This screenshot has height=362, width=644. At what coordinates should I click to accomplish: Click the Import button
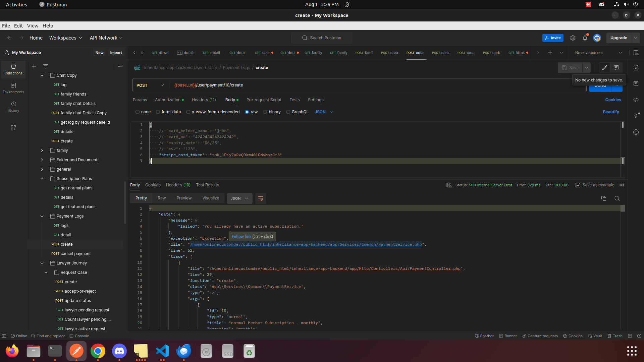pos(116,53)
